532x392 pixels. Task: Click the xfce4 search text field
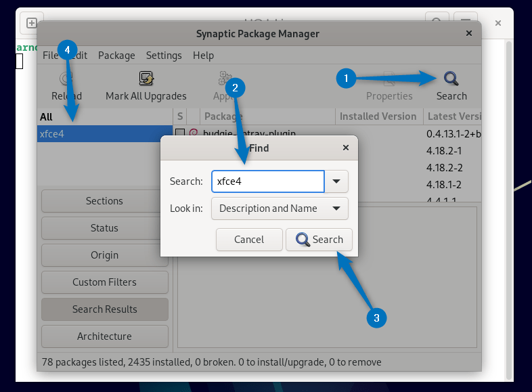coord(268,181)
